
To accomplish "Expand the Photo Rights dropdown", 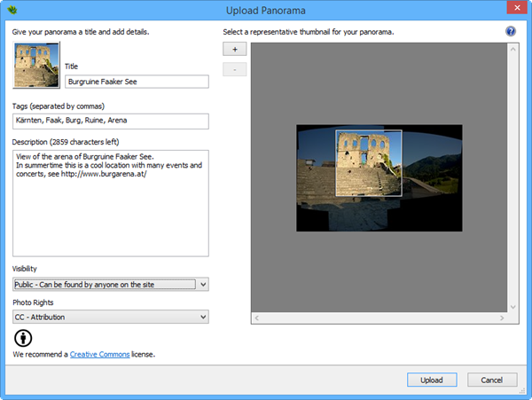I will coord(111,317).
